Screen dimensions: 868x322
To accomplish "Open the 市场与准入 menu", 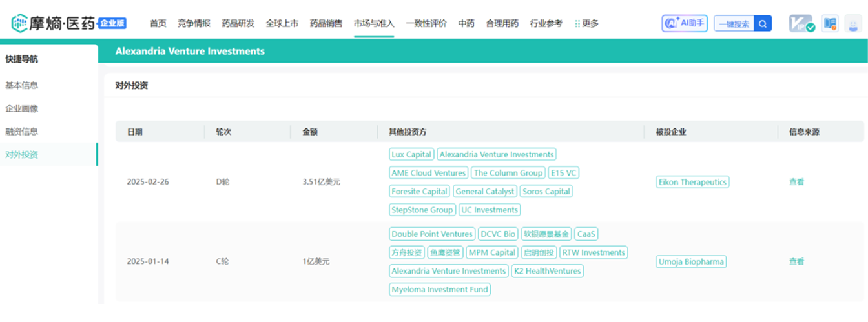I will tap(374, 23).
